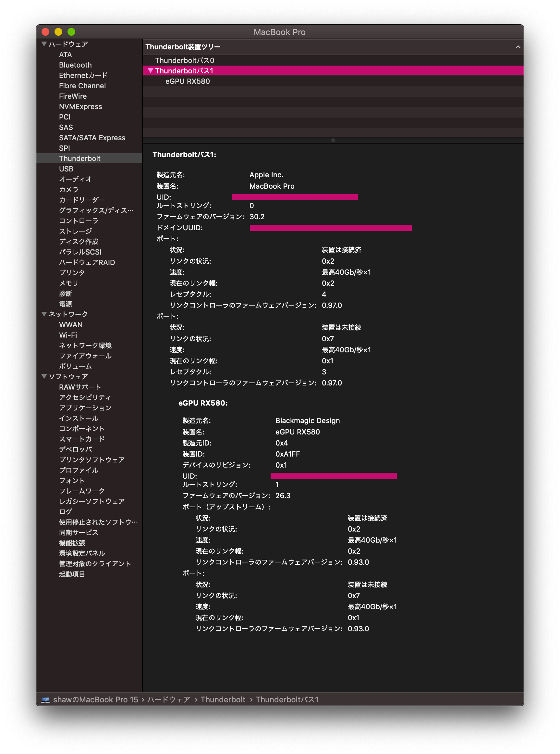Collapse the ネットワーク section triangle
This screenshot has height=754, width=560.
click(44, 314)
